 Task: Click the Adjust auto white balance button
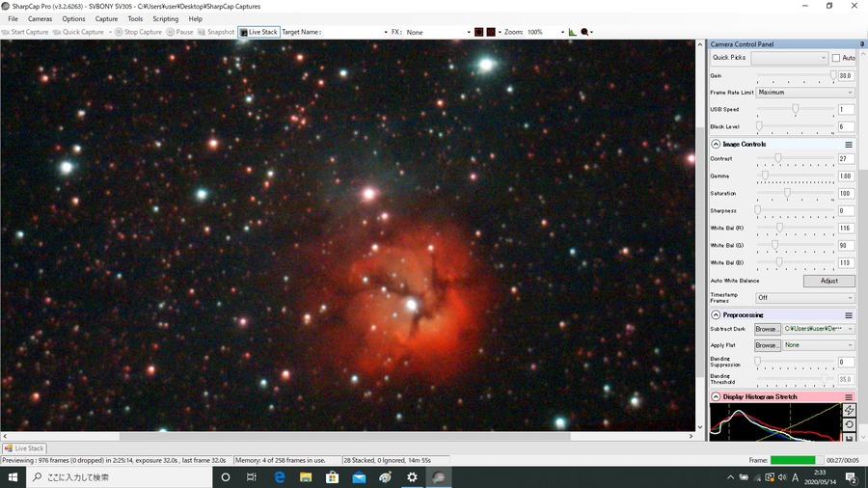point(829,281)
